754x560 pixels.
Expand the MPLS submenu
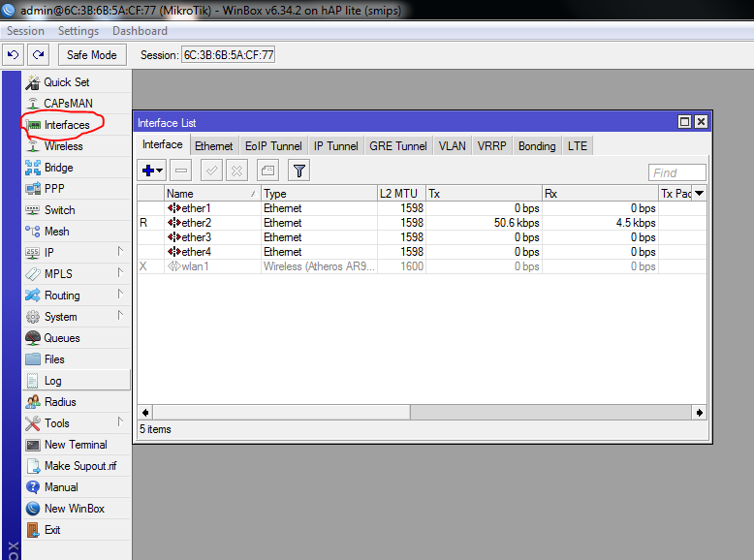pos(120,272)
